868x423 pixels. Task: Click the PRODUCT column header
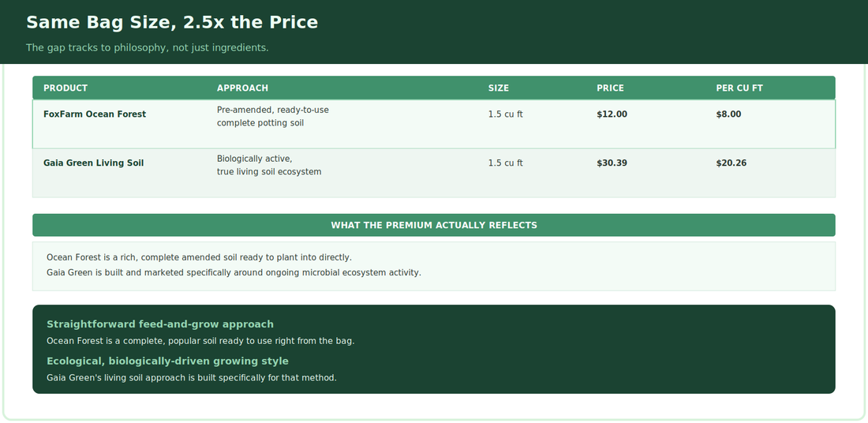coord(65,88)
